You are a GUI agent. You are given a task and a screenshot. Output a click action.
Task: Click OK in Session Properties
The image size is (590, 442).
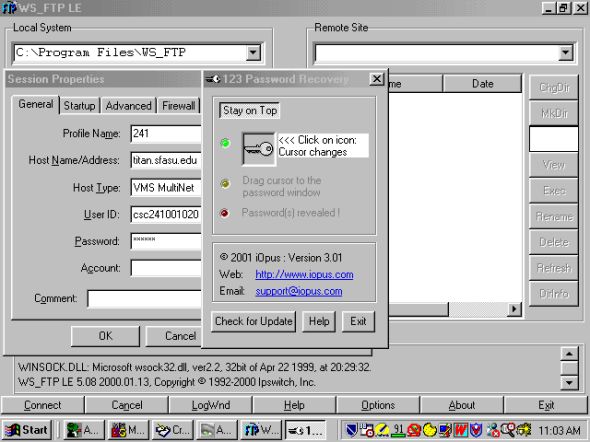pyautogui.click(x=105, y=336)
